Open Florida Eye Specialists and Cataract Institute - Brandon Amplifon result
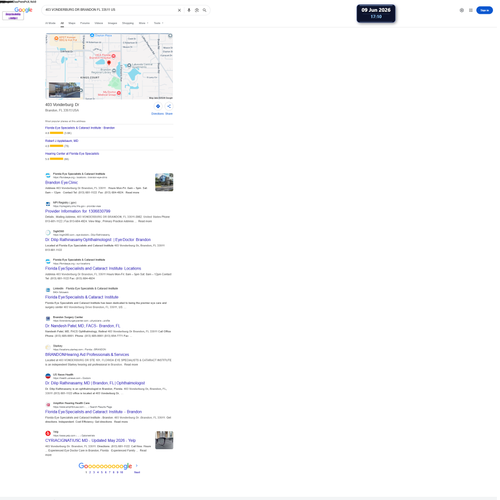This screenshot has height=500, width=500. point(93,412)
